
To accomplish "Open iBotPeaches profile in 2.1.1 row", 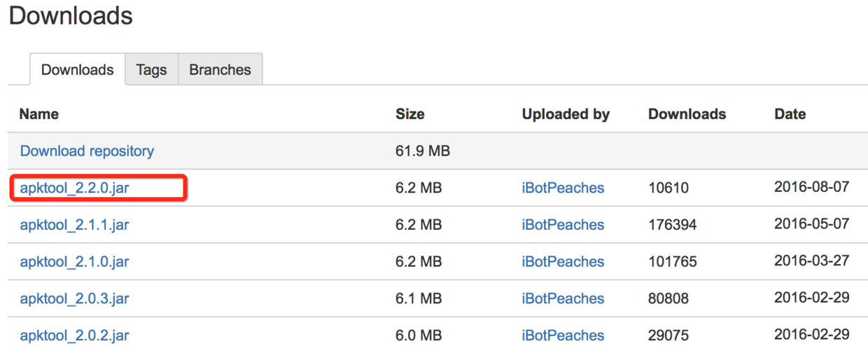I will point(563,225).
